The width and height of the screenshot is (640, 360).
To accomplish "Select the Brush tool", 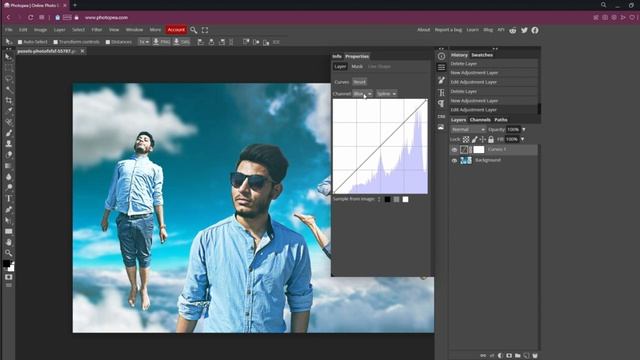I will 9,133.
